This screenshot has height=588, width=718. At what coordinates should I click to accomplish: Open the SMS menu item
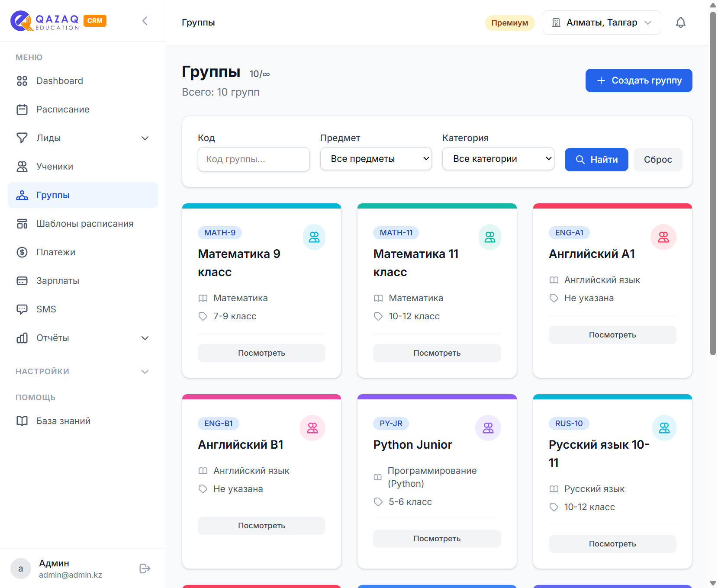(83, 309)
